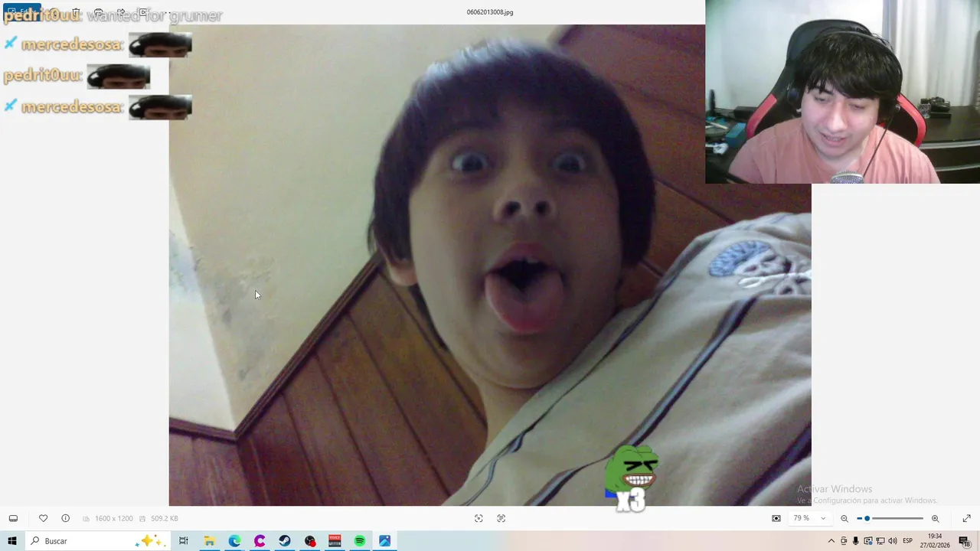Image resolution: width=980 pixels, height=551 pixels.
Task: Click the camera tray icon beside the chevron
Action: tap(844, 541)
